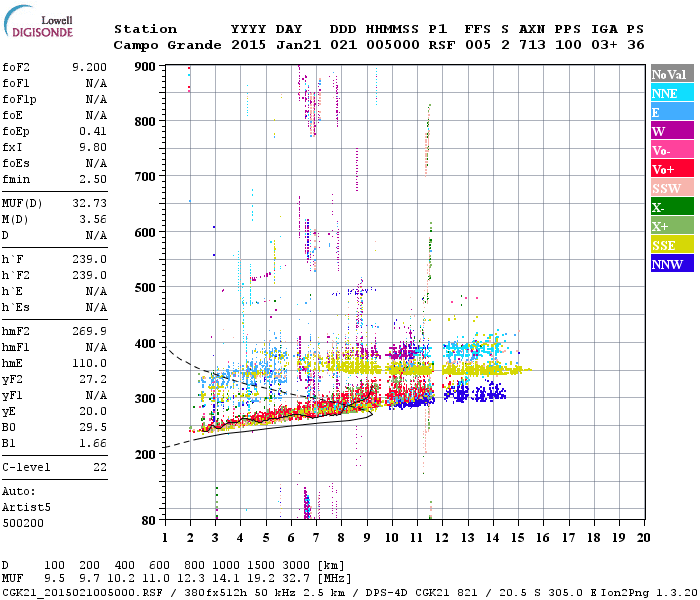Click the foF2 value 9.200
The height and width of the screenshot is (600, 700).
[x=89, y=67]
